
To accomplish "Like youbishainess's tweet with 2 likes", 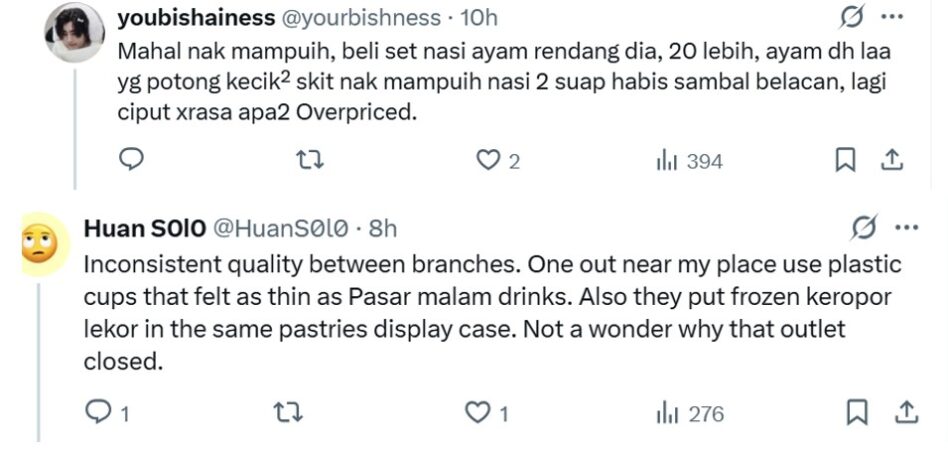I will tap(488, 160).
